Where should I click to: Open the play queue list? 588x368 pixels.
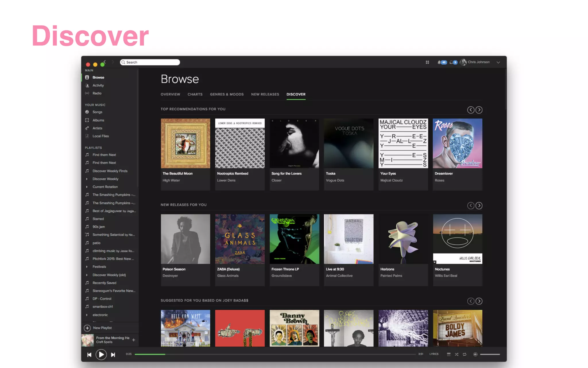coord(449,354)
